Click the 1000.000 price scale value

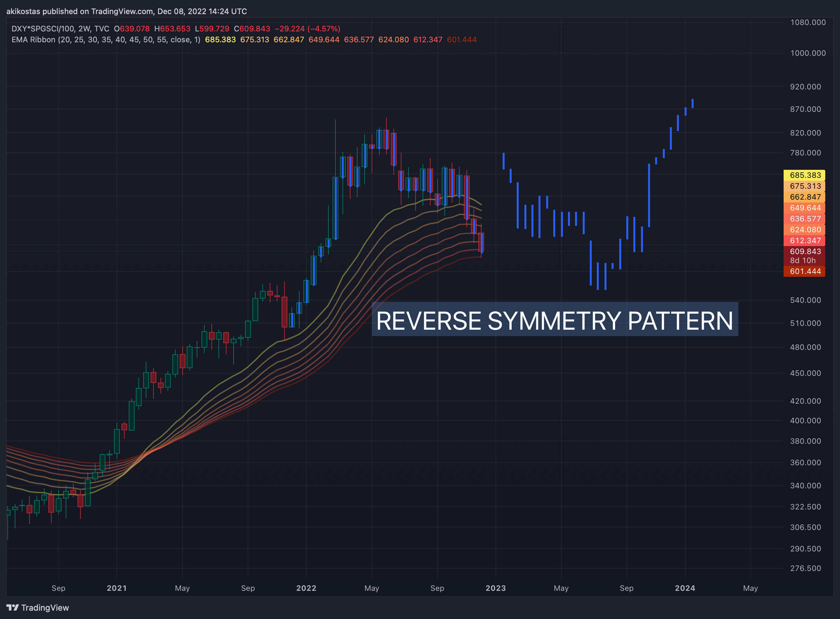pyautogui.click(x=808, y=53)
